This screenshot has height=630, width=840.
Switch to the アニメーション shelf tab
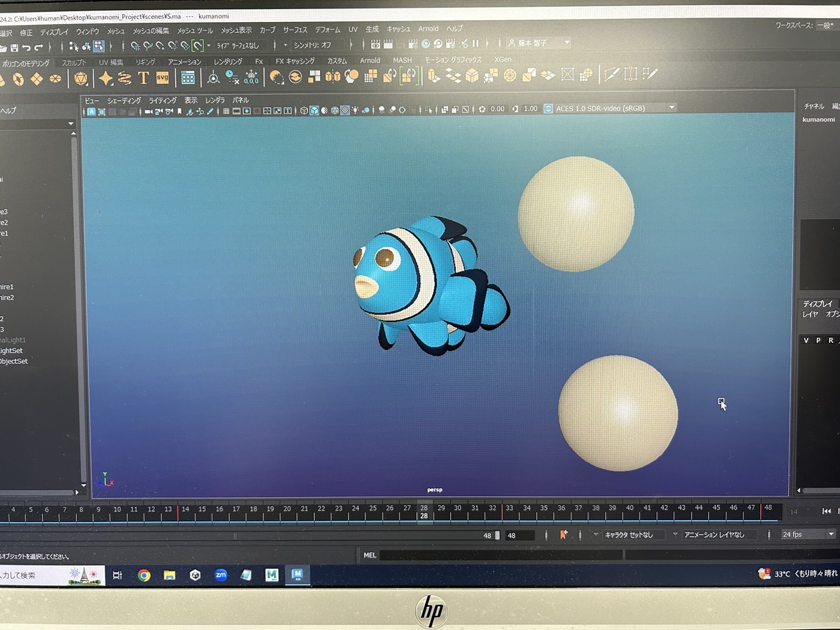coord(185,61)
